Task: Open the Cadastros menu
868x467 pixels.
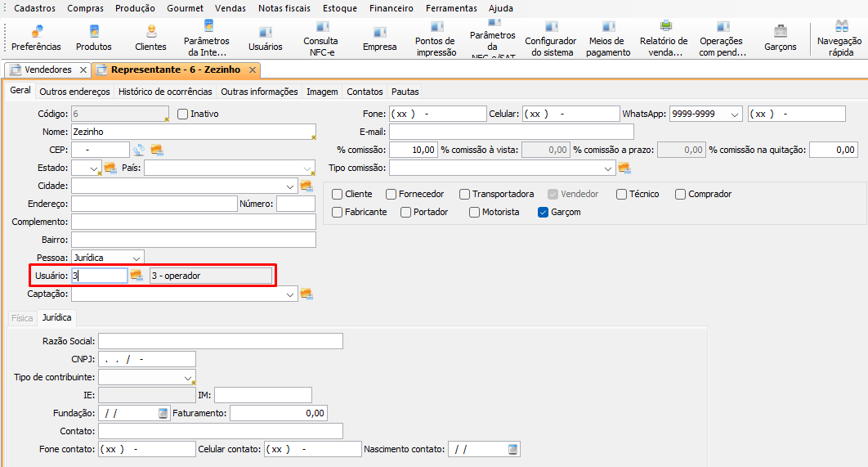Action: 35,8
